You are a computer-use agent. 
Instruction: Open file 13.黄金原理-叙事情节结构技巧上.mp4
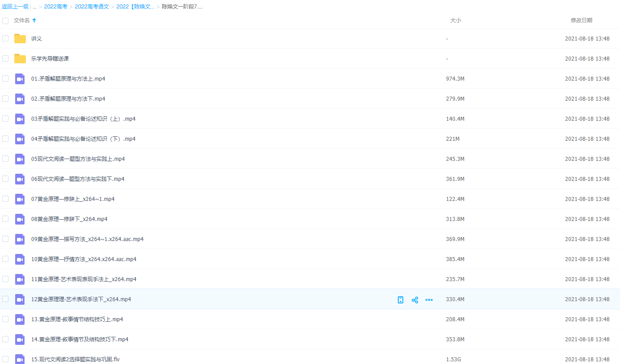77,319
